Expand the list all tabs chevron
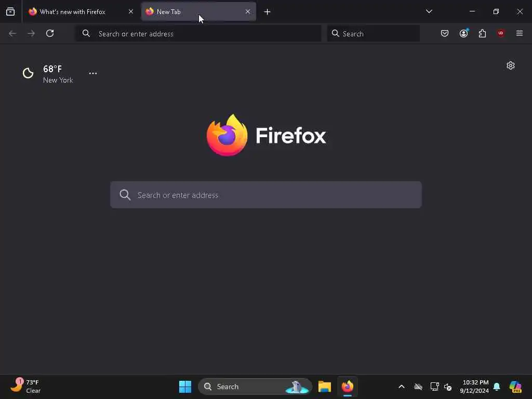532x399 pixels. tap(429, 11)
